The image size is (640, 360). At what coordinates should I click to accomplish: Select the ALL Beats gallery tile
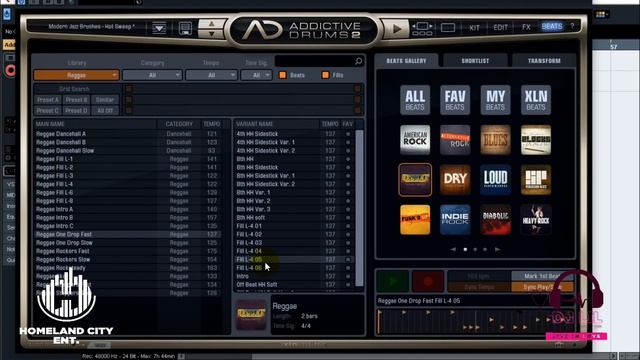415,100
